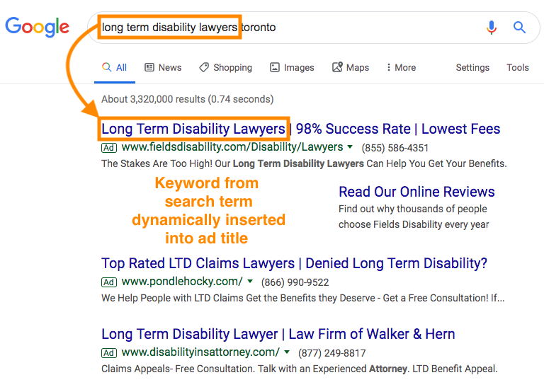Select the All results tab
This screenshot has height=392, width=544.
[115, 68]
